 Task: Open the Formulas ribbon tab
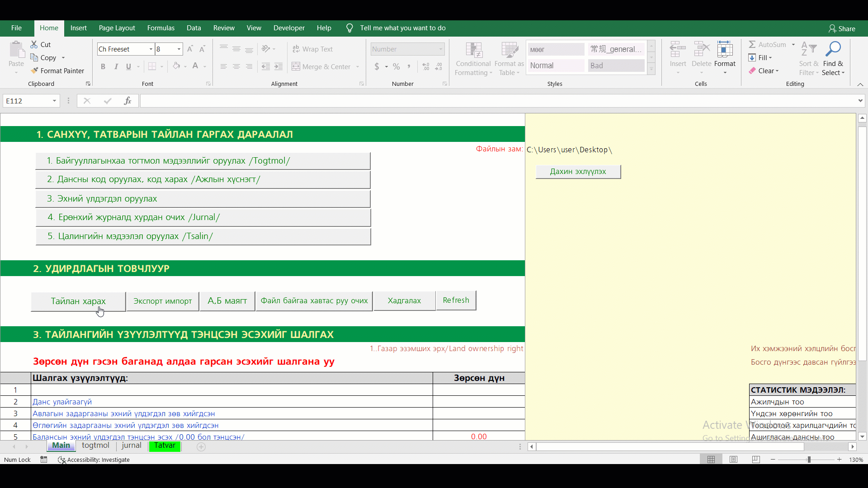click(x=160, y=28)
